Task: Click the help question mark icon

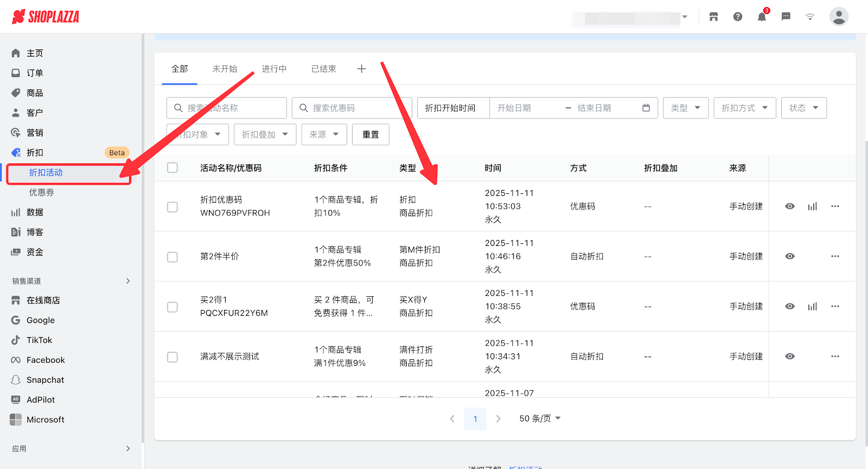Action: tap(738, 17)
